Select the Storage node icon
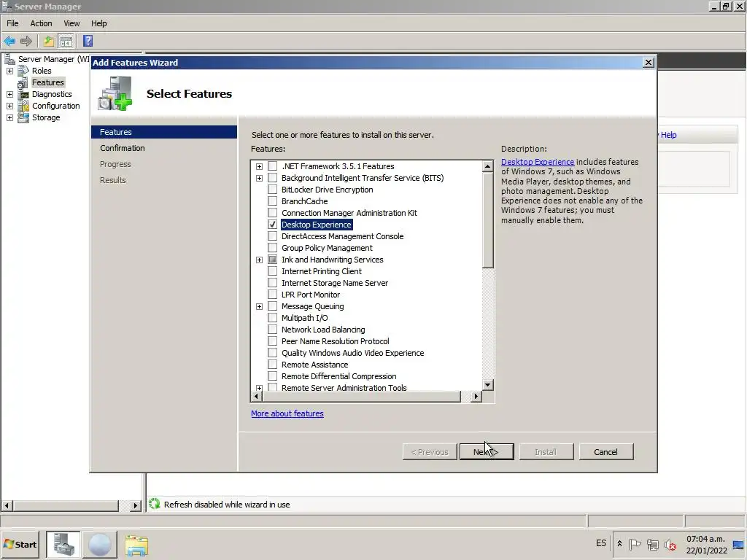 point(23,117)
